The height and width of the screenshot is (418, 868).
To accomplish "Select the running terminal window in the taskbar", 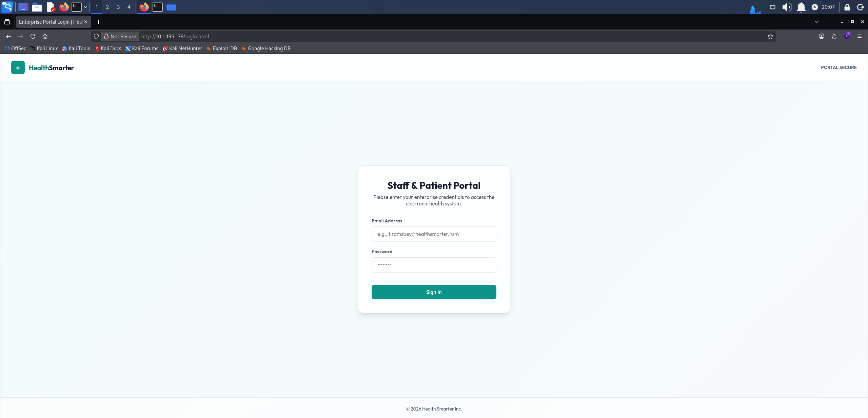I will tap(158, 7).
